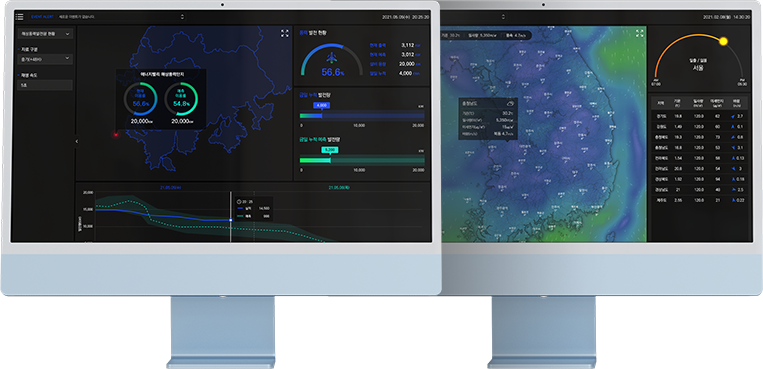This screenshot has height=369, width=763.
Task: Click the wind turbine icon in gauge
Action: point(332,57)
